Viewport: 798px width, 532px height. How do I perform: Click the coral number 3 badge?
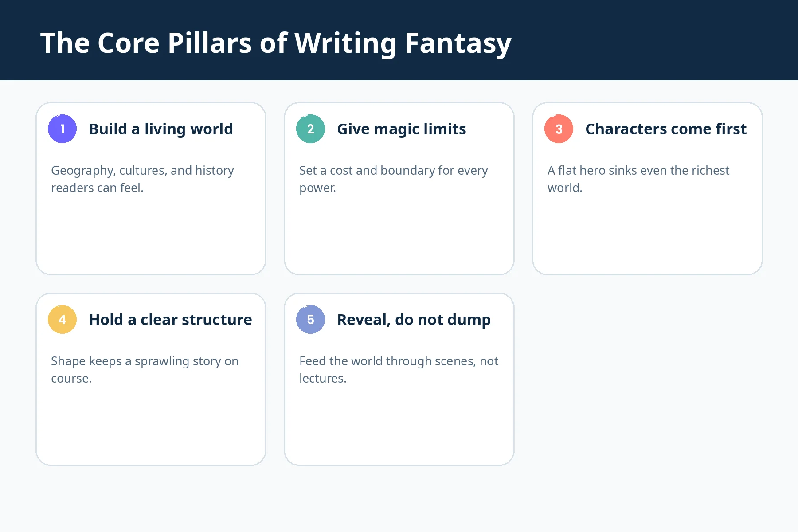[x=559, y=129]
